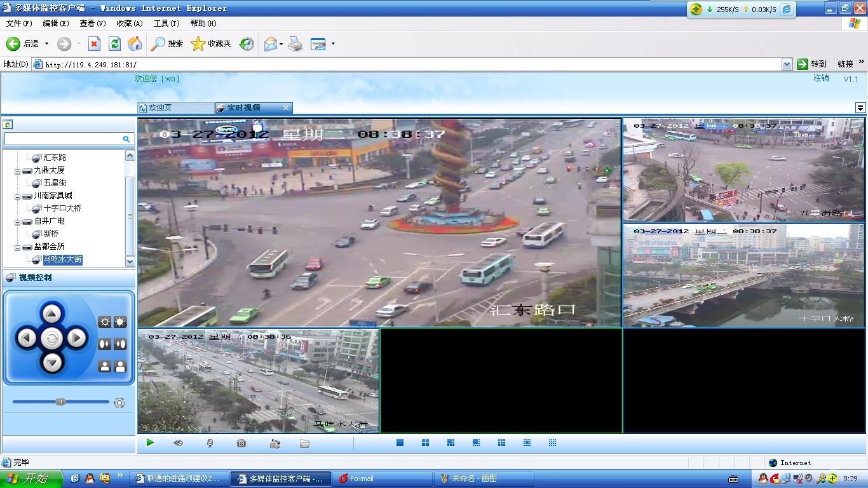Click the zoom-out small person icon

click(x=105, y=367)
